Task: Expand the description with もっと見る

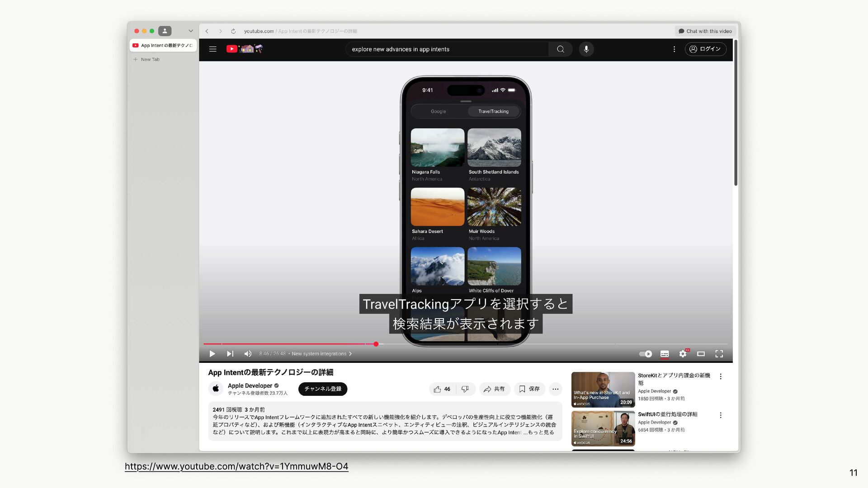Action: coord(541,432)
